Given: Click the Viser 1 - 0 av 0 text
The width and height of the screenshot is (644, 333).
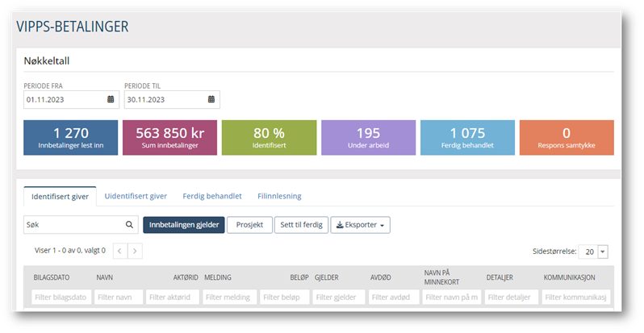Looking at the screenshot, I should (x=70, y=250).
